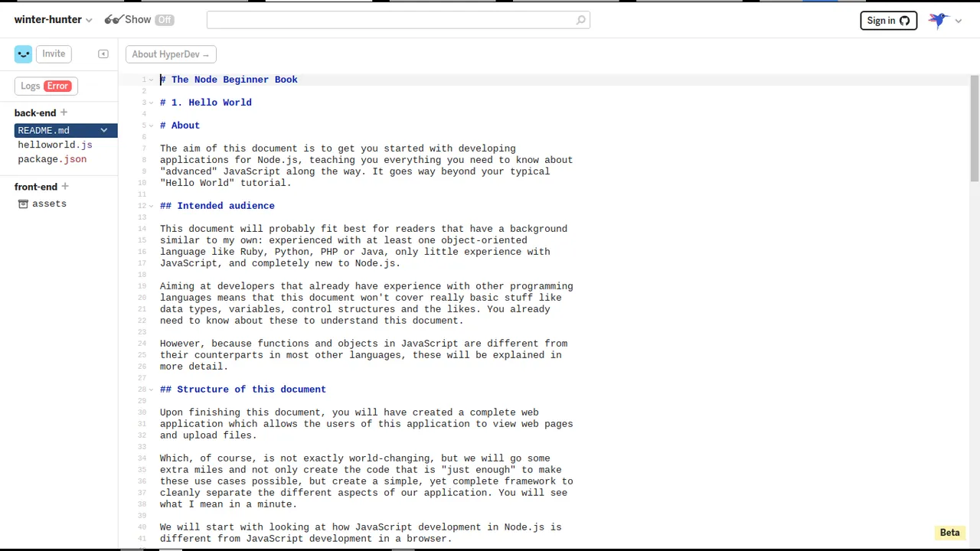Image resolution: width=980 pixels, height=551 pixels.
Task: Click heading "# About" text
Action: tap(180, 126)
